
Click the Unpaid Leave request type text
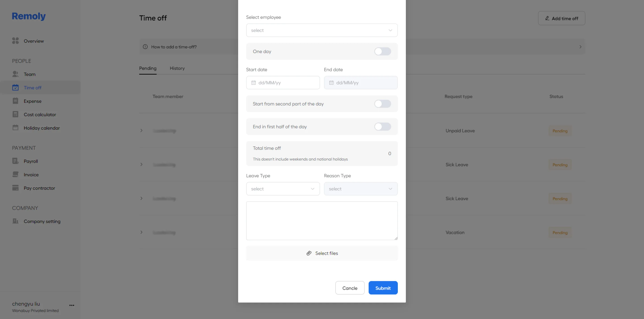[460, 131]
